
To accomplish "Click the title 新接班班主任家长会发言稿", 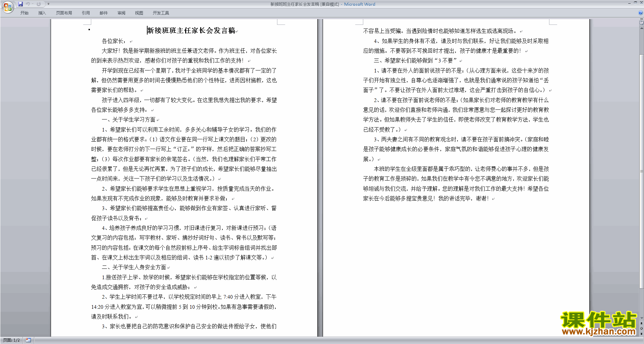I will point(191,31).
